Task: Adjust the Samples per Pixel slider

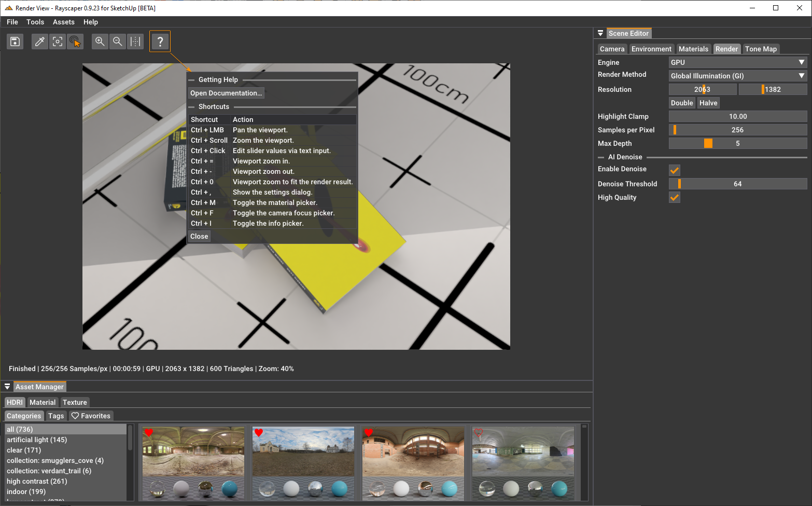Action: click(738, 130)
